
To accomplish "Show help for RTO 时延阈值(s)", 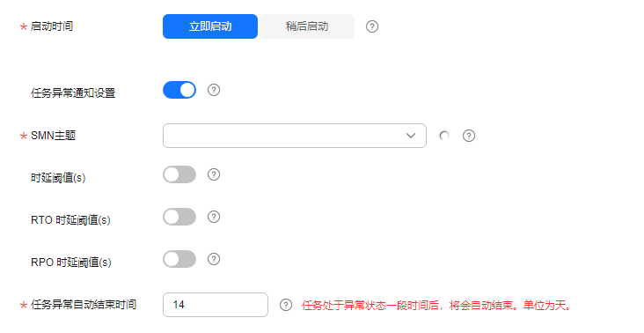I will (x=214, y=217).
